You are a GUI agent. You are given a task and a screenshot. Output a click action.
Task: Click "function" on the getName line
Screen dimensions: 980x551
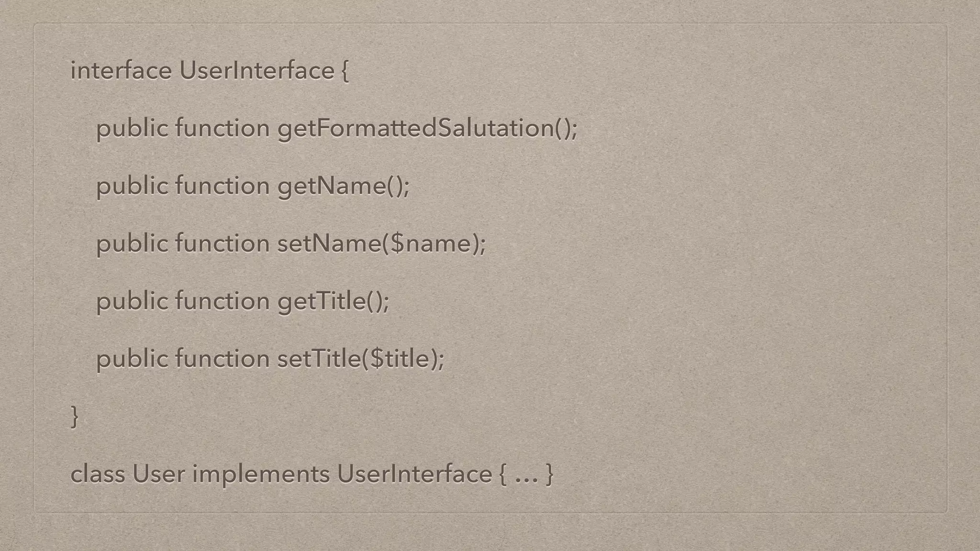(223, 186)
